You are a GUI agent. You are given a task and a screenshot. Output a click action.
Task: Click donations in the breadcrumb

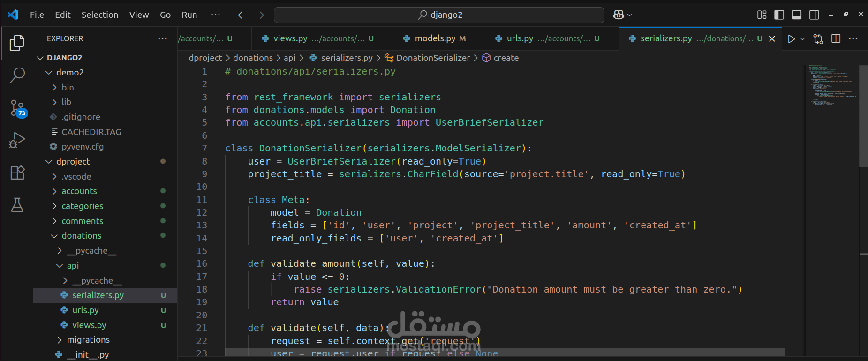point(253,58)
